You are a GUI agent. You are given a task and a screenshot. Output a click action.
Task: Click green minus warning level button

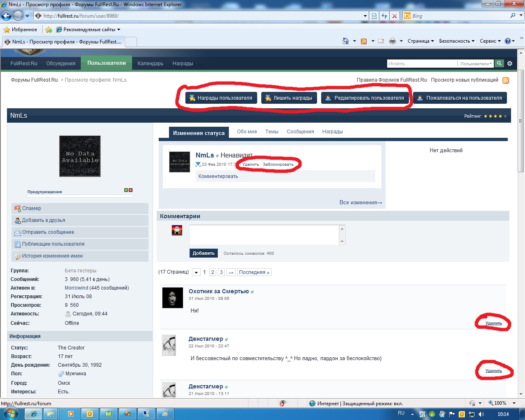coord(126,190)
